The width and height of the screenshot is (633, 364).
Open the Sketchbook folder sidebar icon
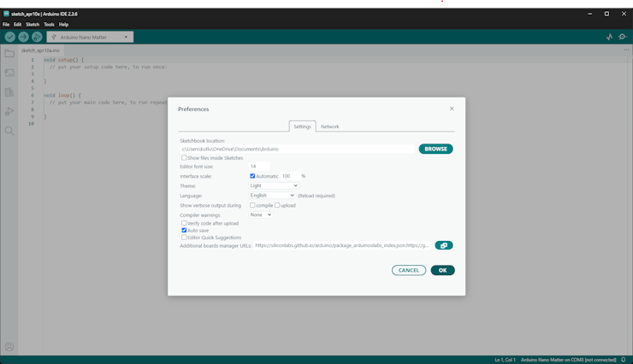(x=9, y=54)
